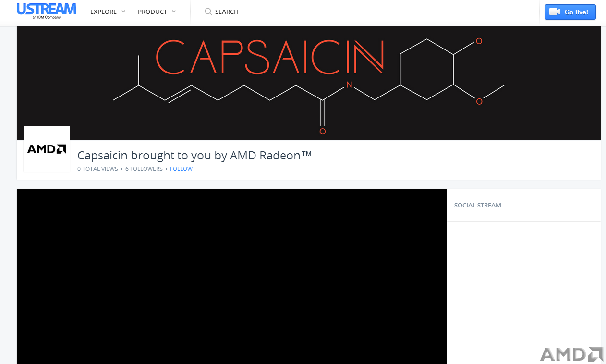Screen dimensions: 606x364
Task: Click the 6 FOLLOWERS text
Action: pos(144,169)
